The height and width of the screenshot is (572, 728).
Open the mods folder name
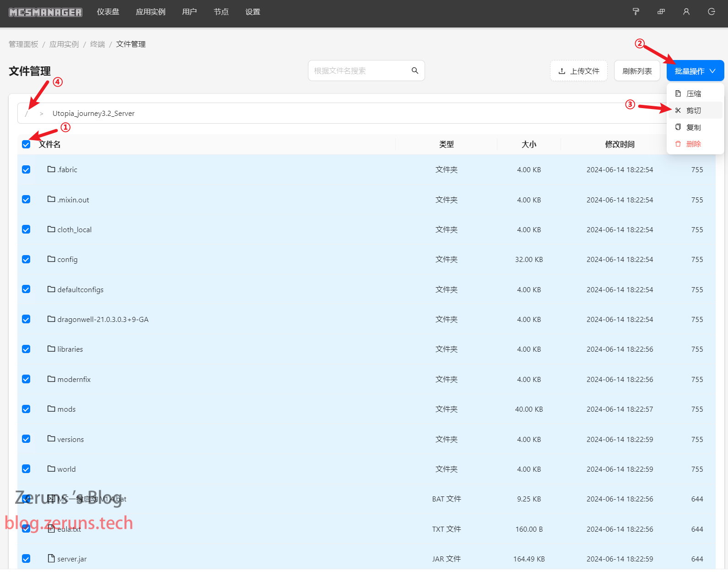[x=66, y=409]
